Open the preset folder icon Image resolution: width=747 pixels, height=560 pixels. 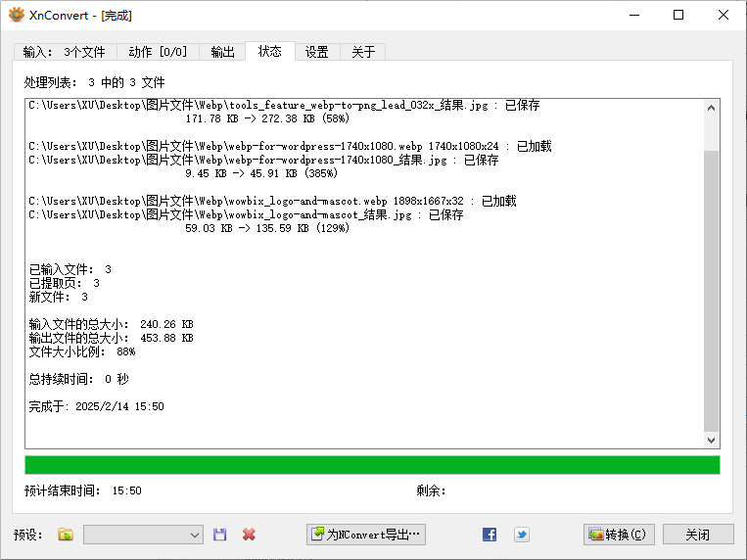click(66, 535)
